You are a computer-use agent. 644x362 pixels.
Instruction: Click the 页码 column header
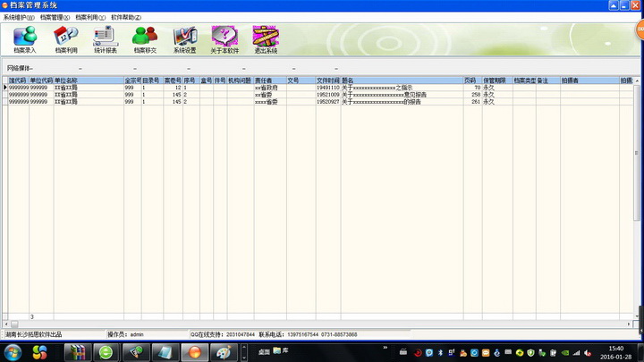(x=473, y=80)
